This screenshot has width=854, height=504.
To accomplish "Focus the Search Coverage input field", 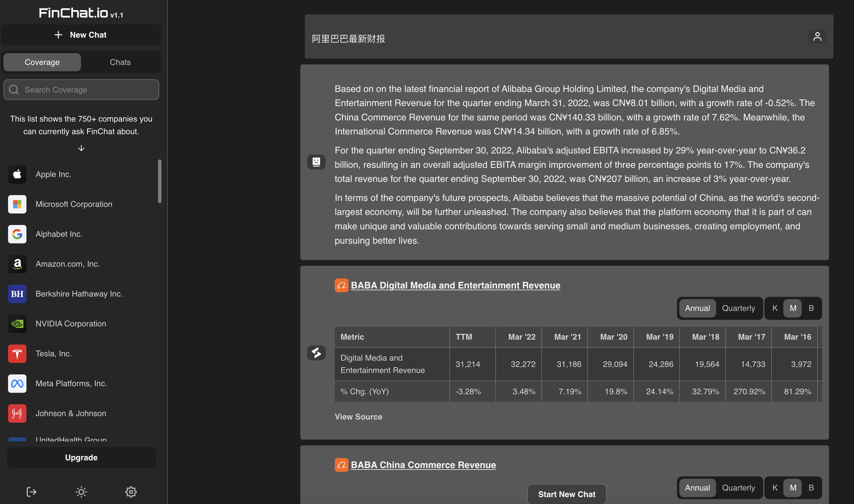I will tap(81, 90).
